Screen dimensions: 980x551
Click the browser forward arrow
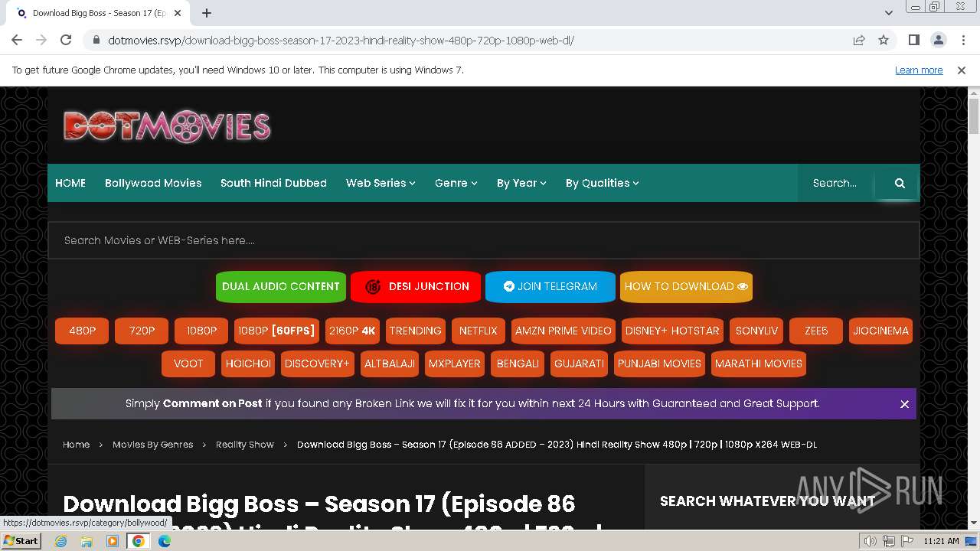pyautogui.click(x=41, y=41)
